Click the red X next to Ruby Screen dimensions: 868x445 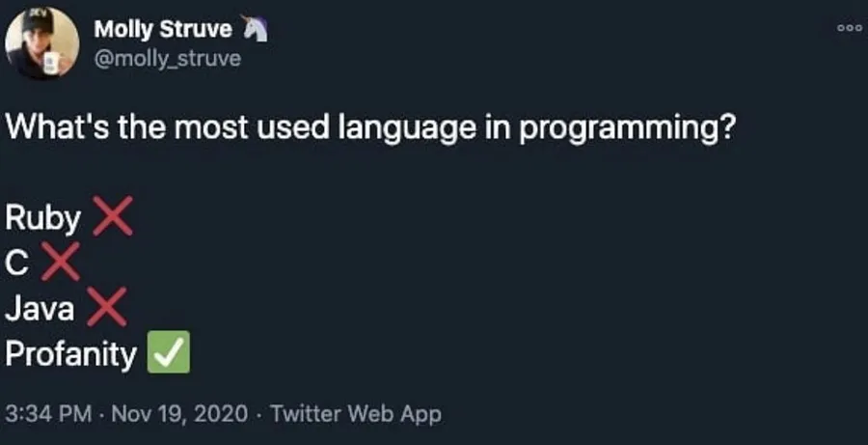click(111, 218)
